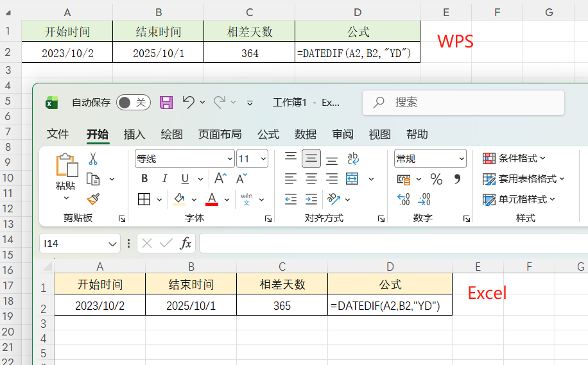588x365 pixels.
Task: Cut selection with the scissors icon
Action: coord(93,159)
